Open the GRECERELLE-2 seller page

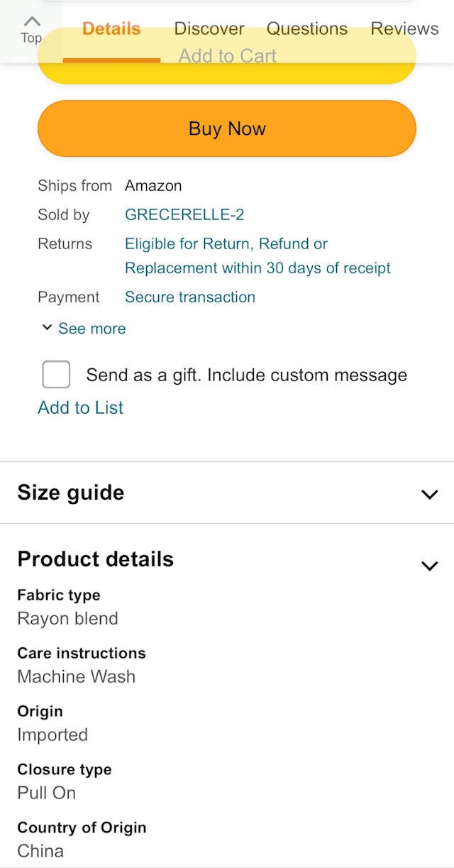click(x=184, y=214)
